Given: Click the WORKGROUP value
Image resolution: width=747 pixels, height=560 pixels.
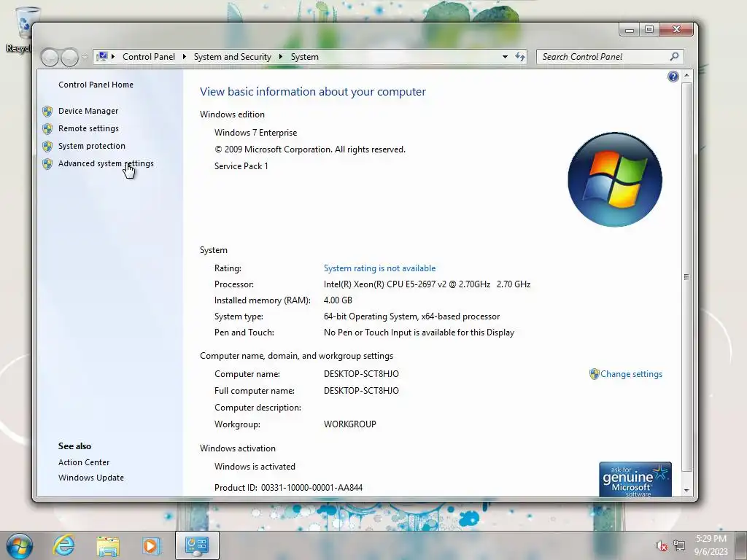Looking at the screenshot, I should point(349,424).
